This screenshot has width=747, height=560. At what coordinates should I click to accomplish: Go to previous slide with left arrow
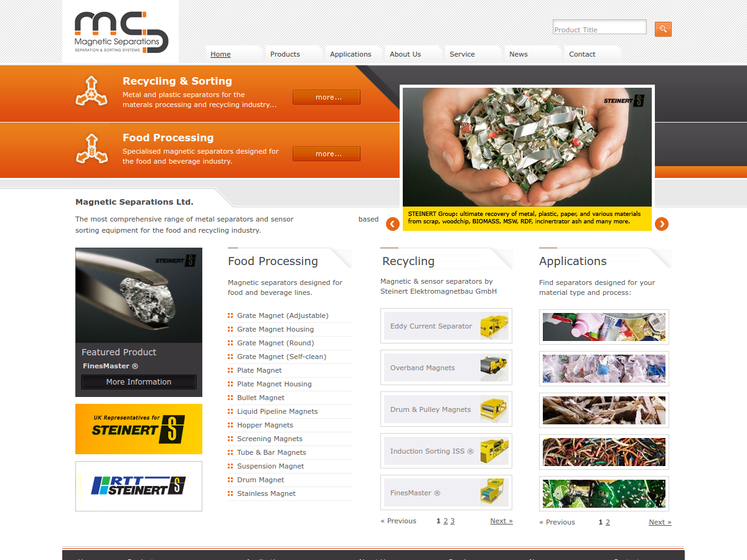pos(392,224)
